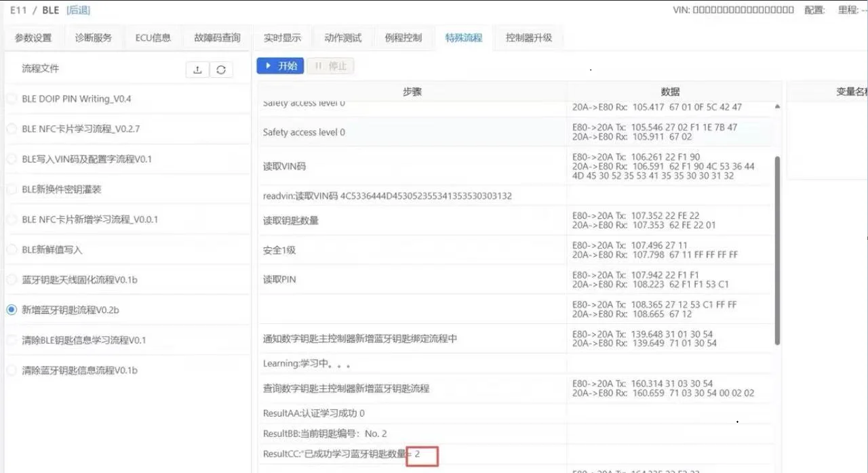Select 新增蓝牙钥匙流程V0.2b radio button
Viewport: 868px width, 473px height.
12,310
